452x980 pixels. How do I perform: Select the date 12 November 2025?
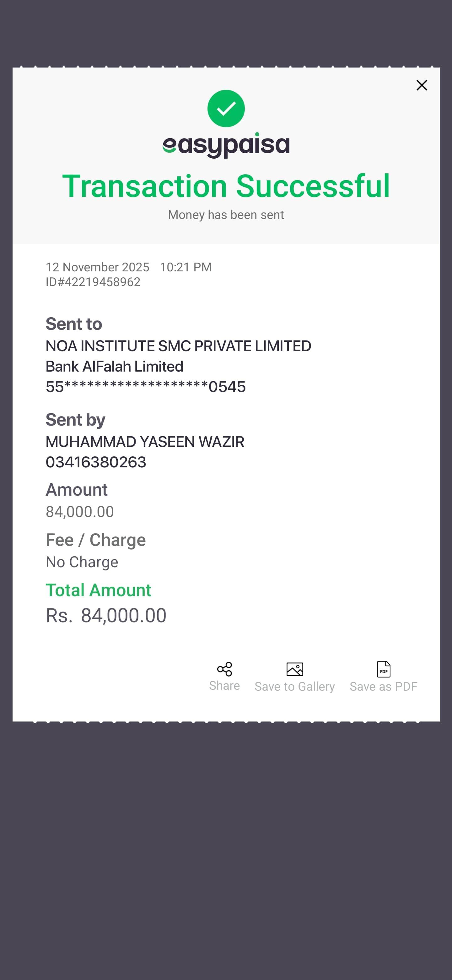(x=97, y=267)
